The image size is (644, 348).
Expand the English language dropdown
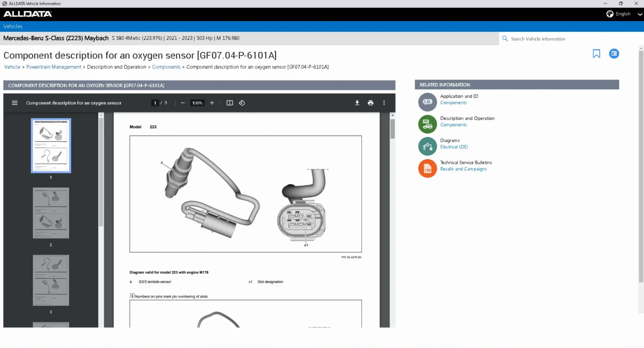click(x=640, y=14)
